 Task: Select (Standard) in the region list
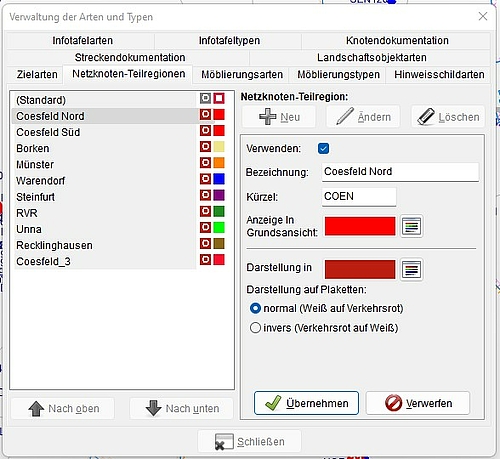point(104,100)
